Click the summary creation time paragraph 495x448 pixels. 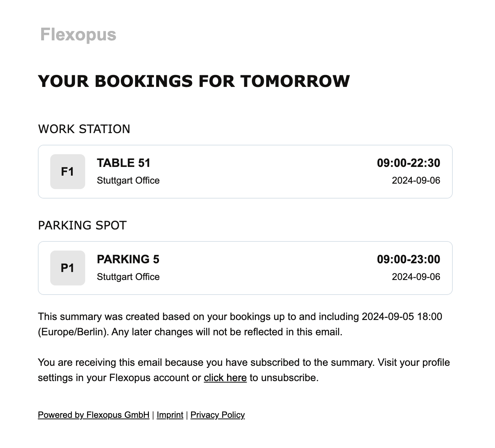(240, 324)
